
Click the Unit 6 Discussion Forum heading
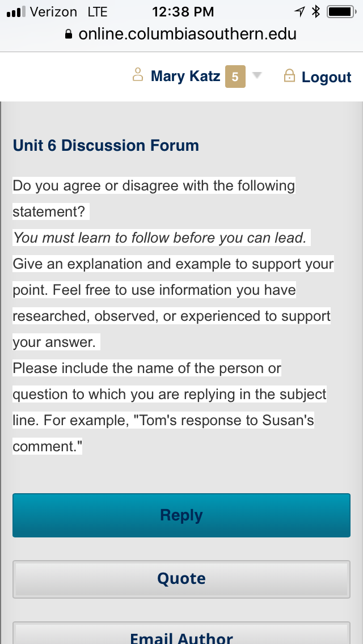point(106,145)
